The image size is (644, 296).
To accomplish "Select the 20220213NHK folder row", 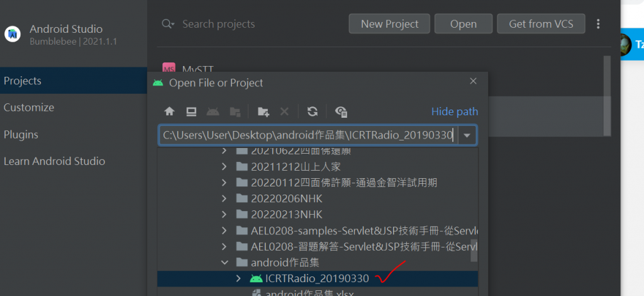I will click(x=318, y=215).
